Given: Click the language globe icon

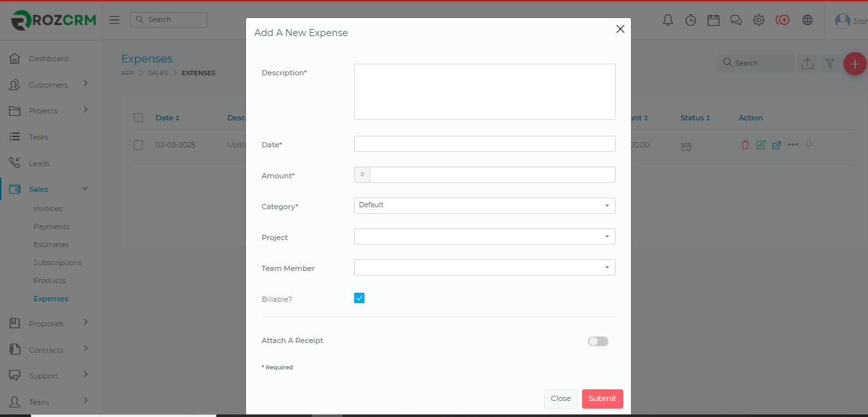Looking at the screenshot, I should pos(807,20).
